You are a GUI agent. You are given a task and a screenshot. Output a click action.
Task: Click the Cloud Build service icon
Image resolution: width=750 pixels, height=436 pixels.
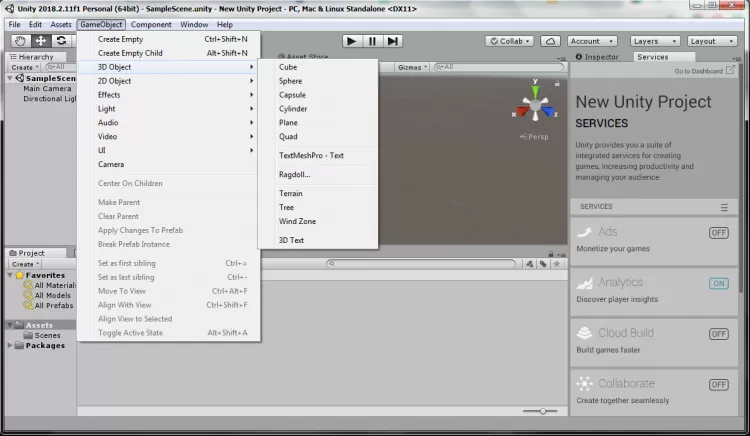pyautogui.click(x=585, y=333)
